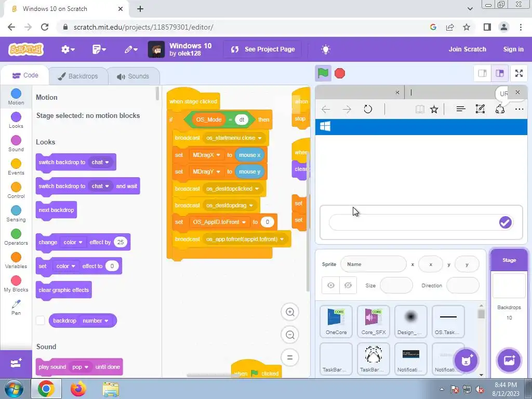Screen dimensions: 532x399
Task: Click See Project Page button
Action: pos(263,49)
